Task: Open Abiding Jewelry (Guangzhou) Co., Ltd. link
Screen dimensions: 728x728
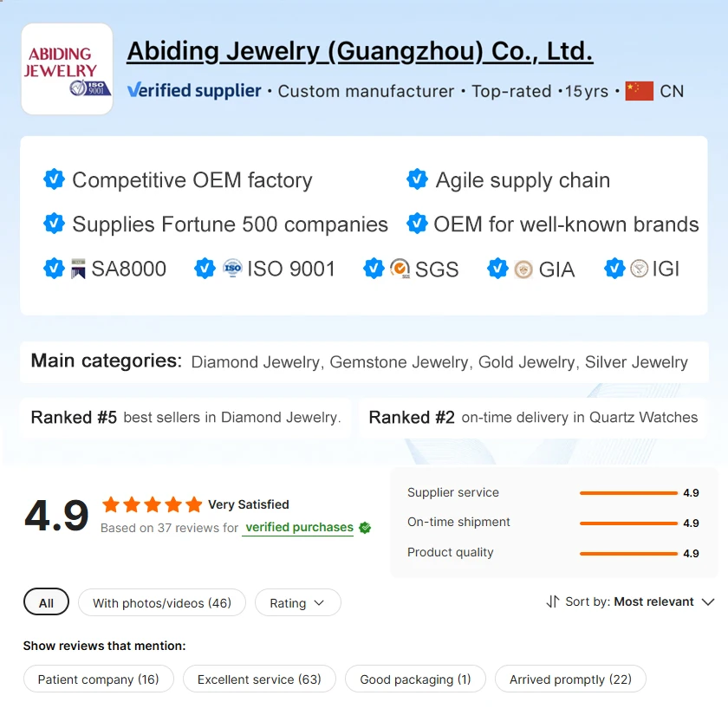Action: pyautogui.click(x=360, y=52)
